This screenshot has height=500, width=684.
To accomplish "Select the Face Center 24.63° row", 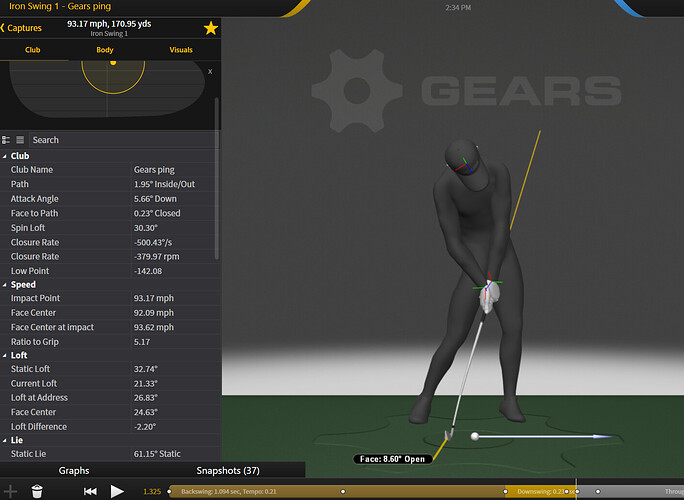I will coord(109,412).
